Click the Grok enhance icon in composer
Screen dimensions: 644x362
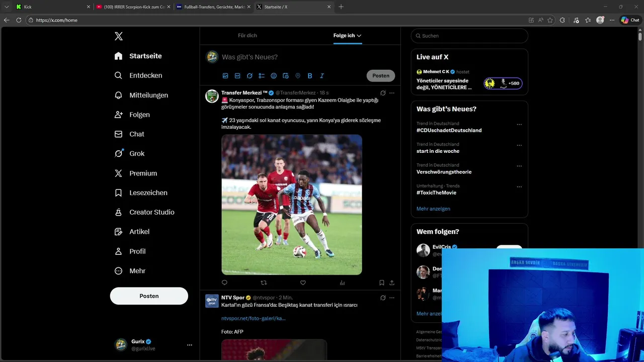pyautogui.click(x=250, y=76)
